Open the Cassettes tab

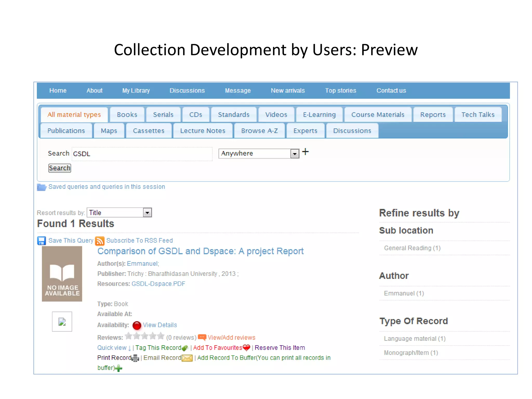(x=149, y=131)
